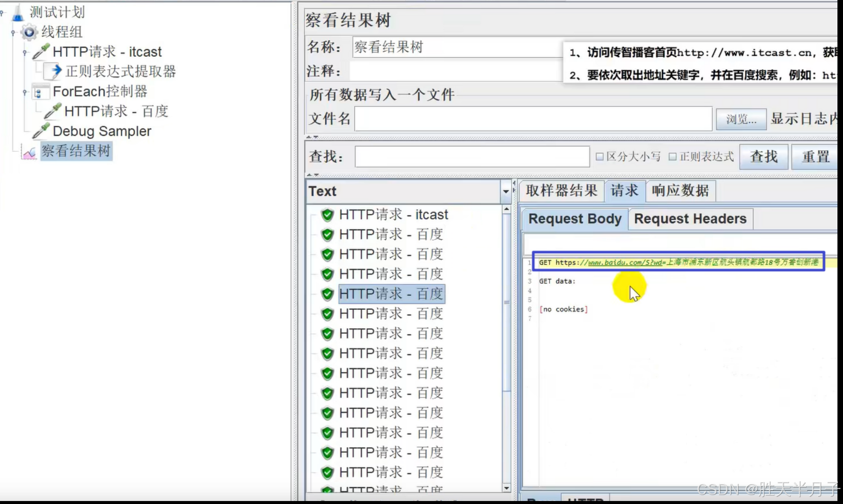Click the 线程组 gear icon
The width and height of the screenshot is (843, 504).
click(29, 32)
